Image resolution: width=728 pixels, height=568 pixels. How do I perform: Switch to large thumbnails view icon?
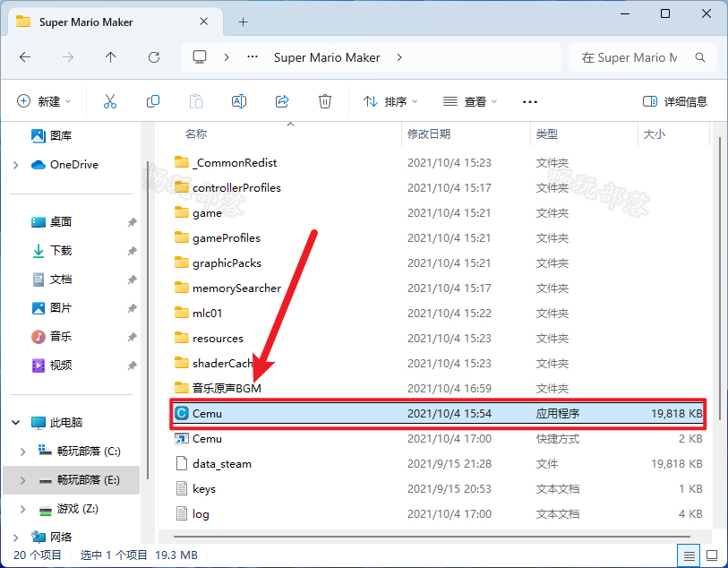712,555
